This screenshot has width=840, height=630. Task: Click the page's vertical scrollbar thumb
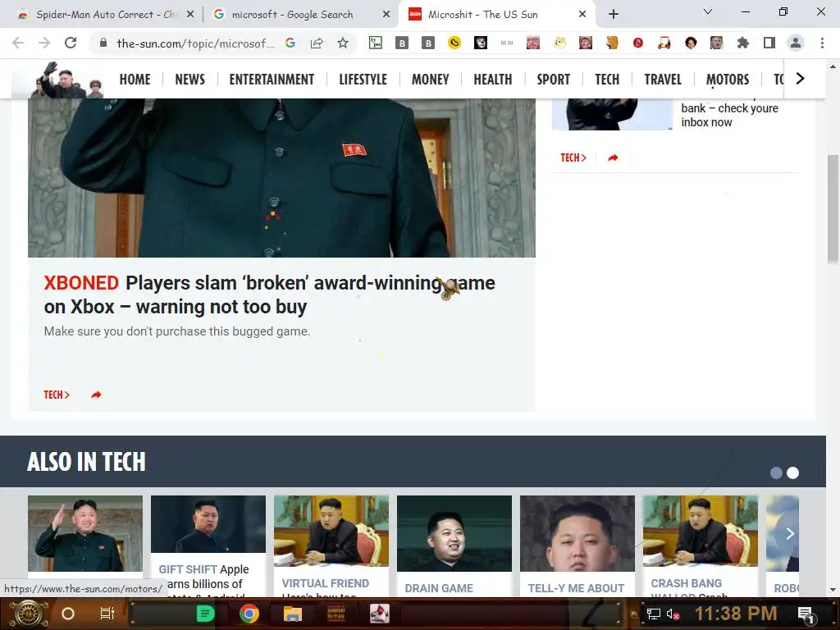tap(833, 208)
